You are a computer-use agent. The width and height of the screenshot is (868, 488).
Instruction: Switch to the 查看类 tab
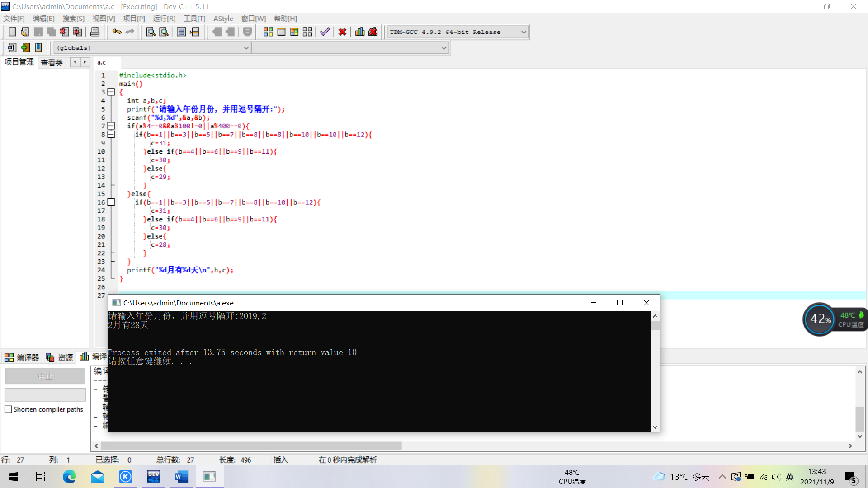(x=52, y=63)
